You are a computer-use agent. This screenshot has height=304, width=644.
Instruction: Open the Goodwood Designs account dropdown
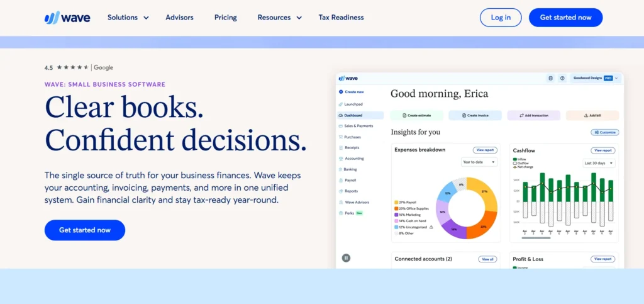tap(595, 78)
